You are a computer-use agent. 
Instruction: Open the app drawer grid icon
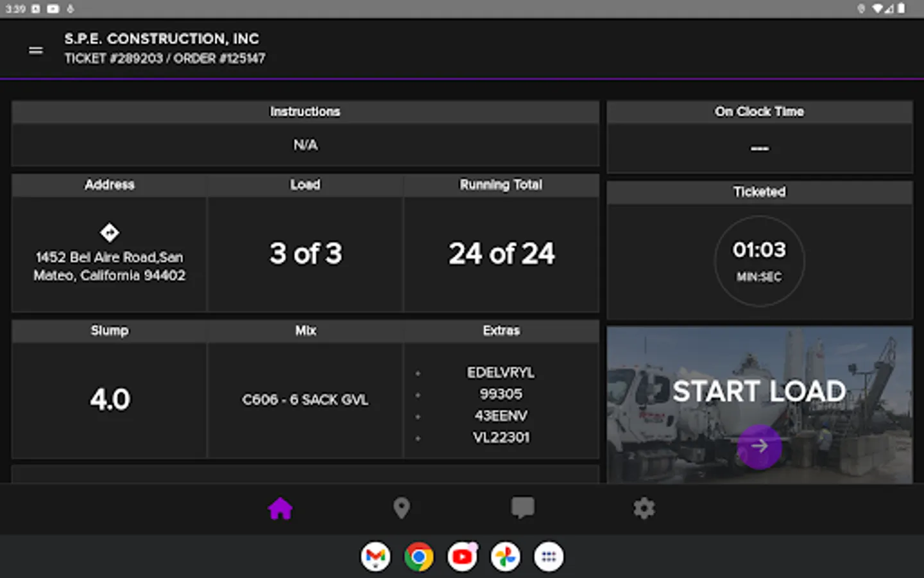[549, 557]
